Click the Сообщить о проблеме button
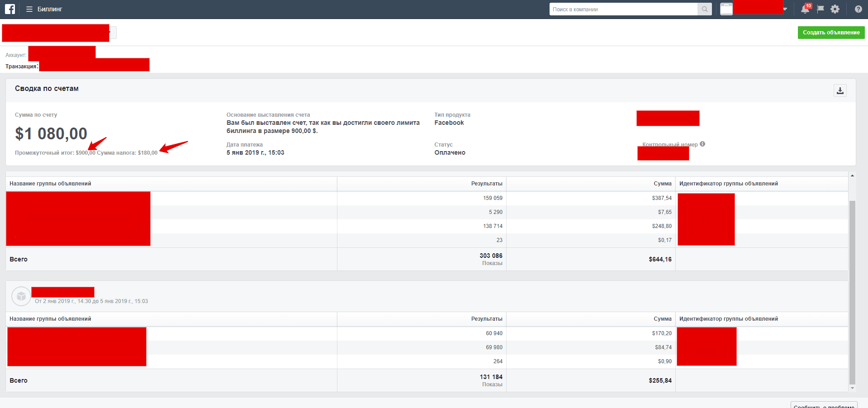 pos(824,405)
